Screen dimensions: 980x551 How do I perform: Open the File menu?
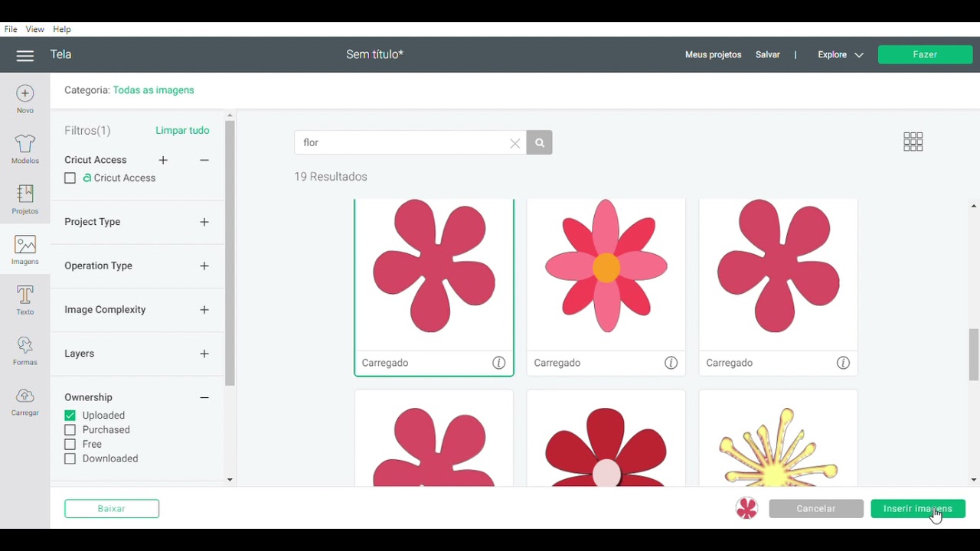pos(11,29)
